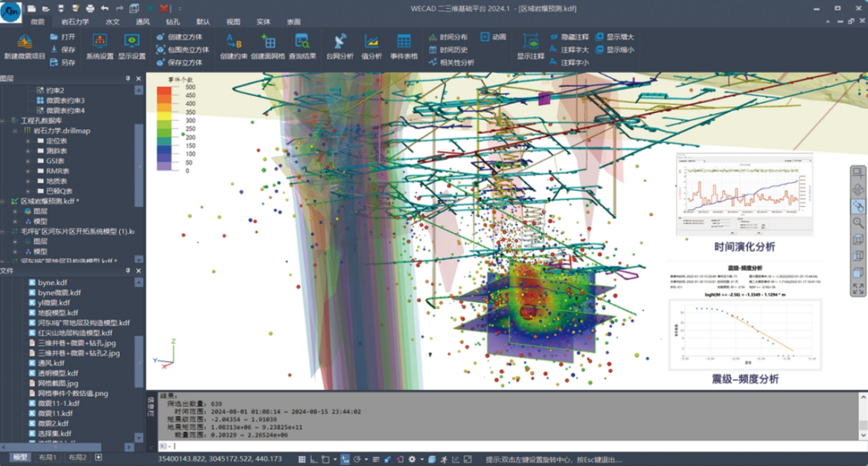Screen dimensions: 868x466
Task: Click the 显示设置 monitor icon
Action: coord(132,45)
